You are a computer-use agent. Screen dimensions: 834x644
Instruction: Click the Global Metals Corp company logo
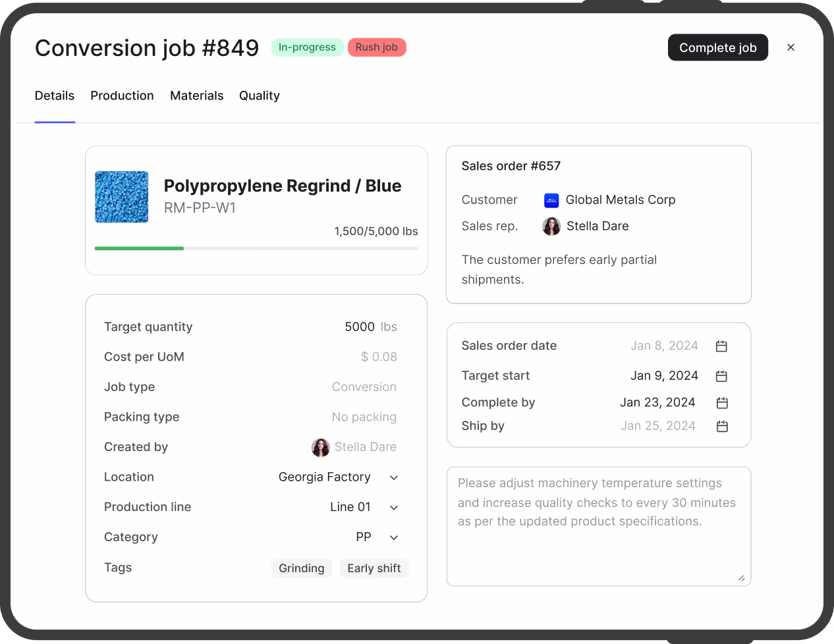pos(551,200)
